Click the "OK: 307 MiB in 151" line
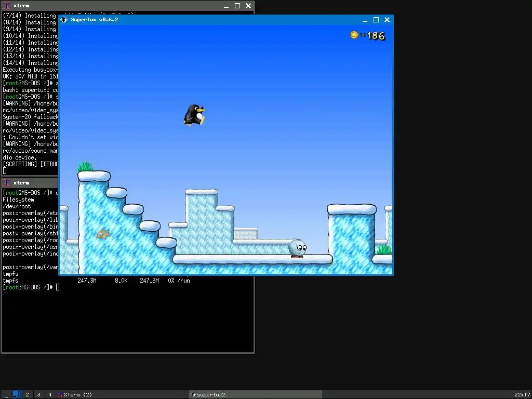The width and height of the screenshot is (532, 399). tap(31, 77)
